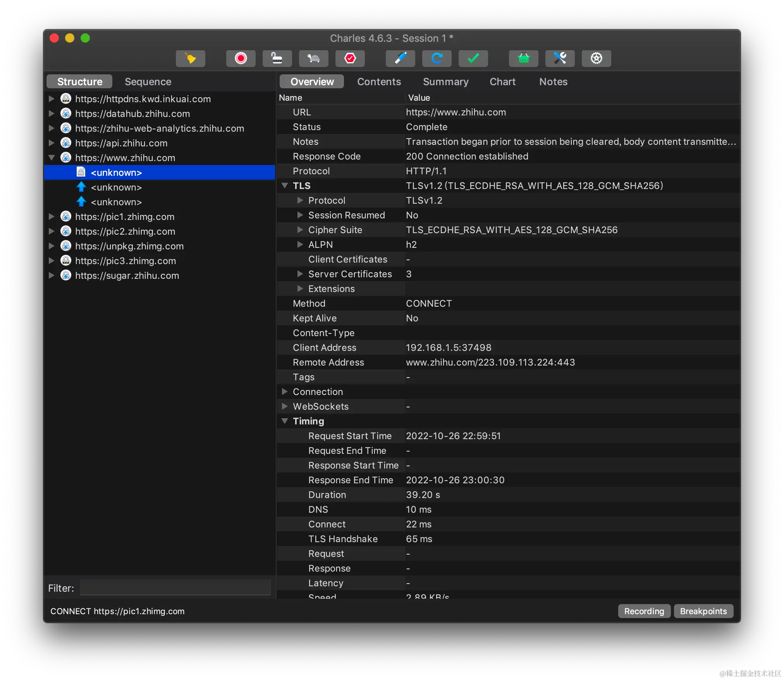Open the Contents tab
784x680 pixels.
click(379, 82)
